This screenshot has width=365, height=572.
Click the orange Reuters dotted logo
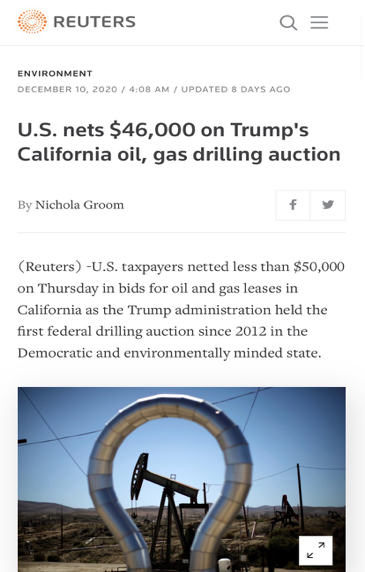point(32,22)
